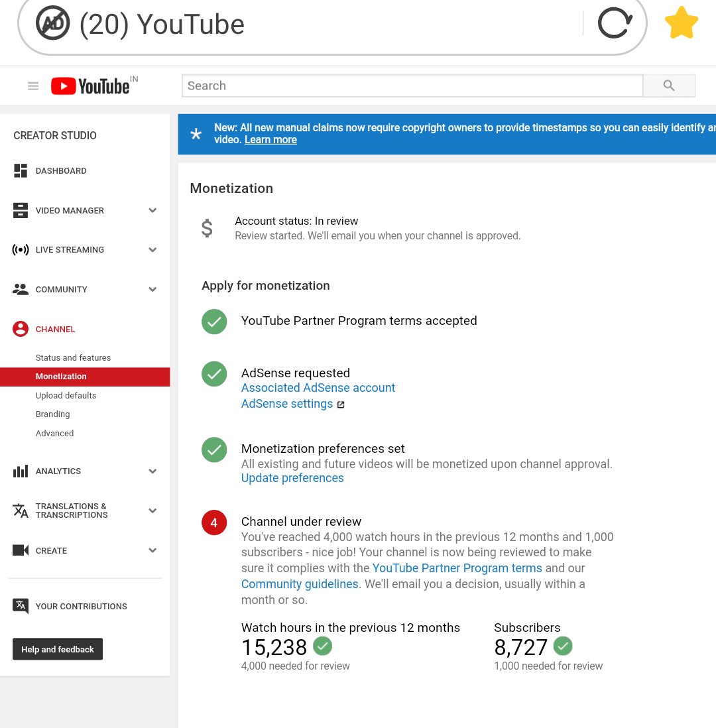
Task: Select the Monetization submenu item
Action: 85,377
